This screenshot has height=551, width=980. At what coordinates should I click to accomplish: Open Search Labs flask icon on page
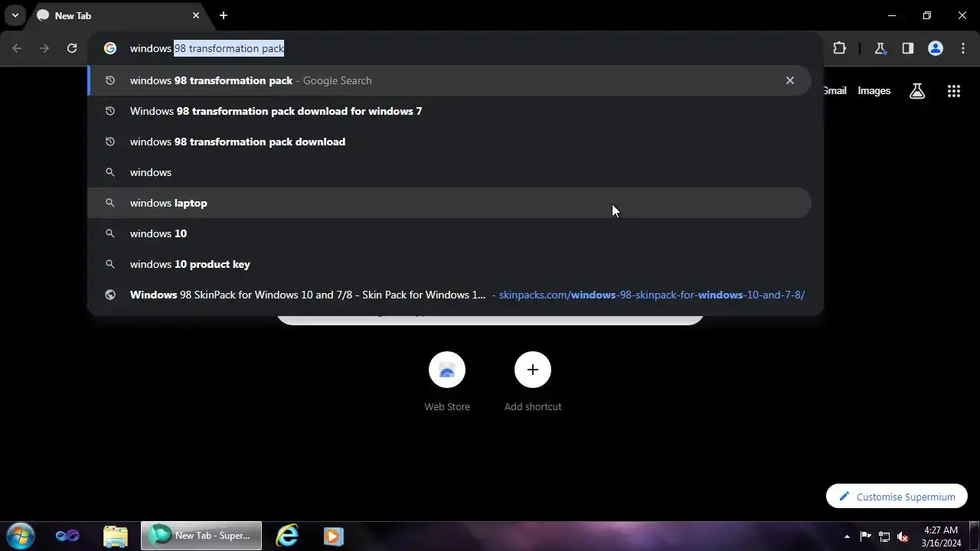[x=917, y=91]
